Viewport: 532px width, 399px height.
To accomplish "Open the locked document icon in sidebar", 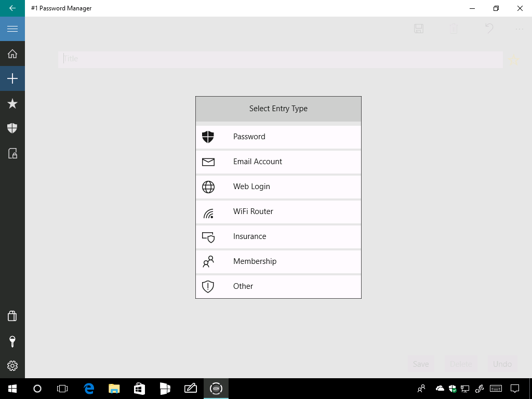I will pyautogui.click(x=12, y=153).
